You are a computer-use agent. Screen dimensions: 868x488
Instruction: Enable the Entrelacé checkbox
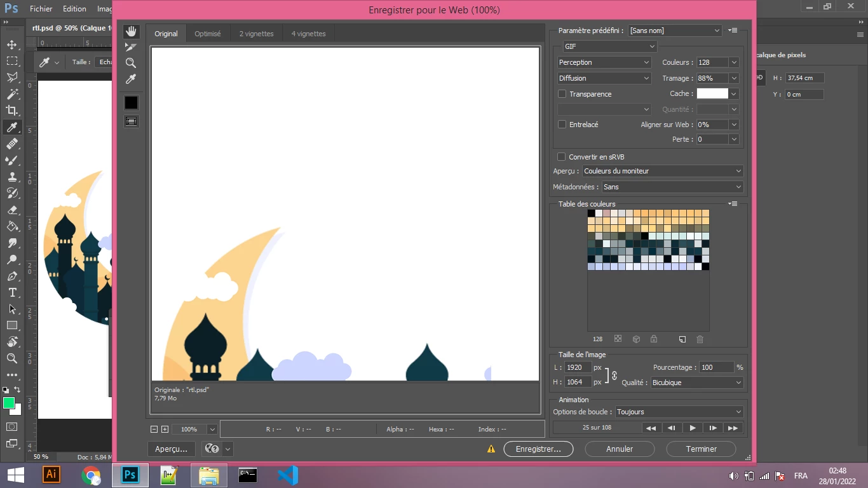[562, 125]
